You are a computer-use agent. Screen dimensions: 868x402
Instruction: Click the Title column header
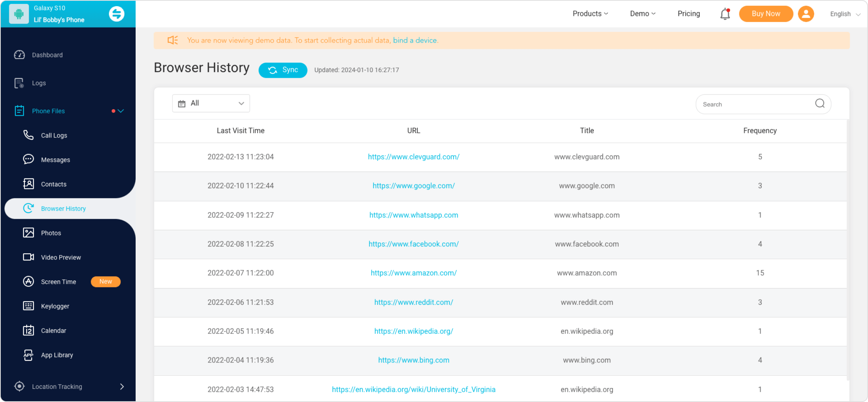[x=587, y=131]
